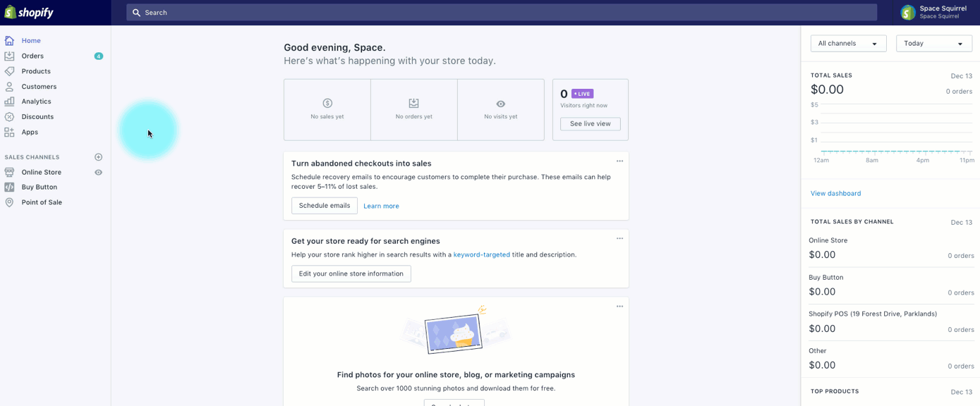Screen dimensions: 980x406
Task: Go to the Discounts section
Action: pos(37,117)
